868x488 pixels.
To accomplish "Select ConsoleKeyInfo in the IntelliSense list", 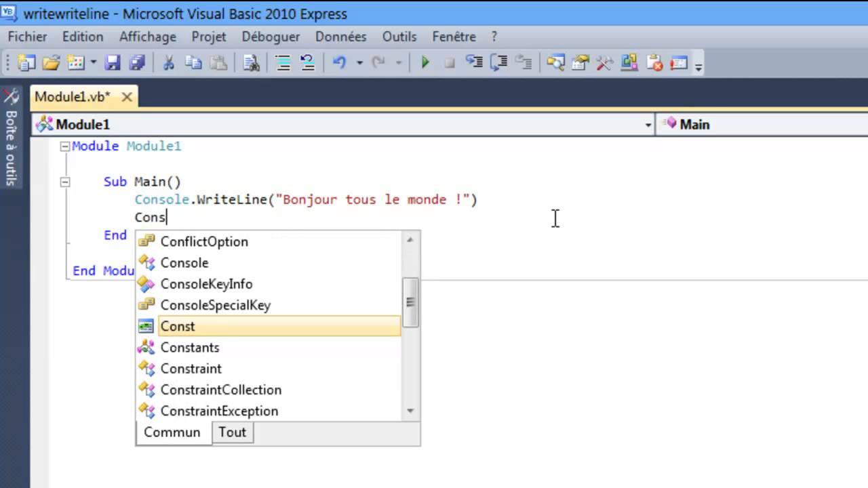I will pyautogui.click(x=269, y=284).
